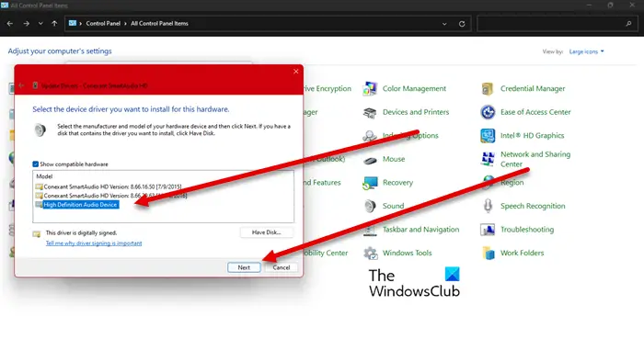Go up one folder level
The image size is (644, 339).
54,24
